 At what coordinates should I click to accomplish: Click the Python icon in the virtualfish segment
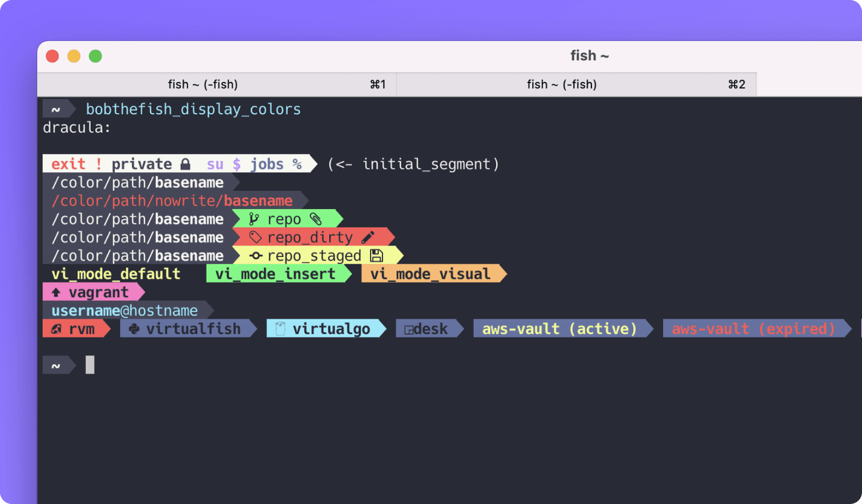(x=133, y=328)
